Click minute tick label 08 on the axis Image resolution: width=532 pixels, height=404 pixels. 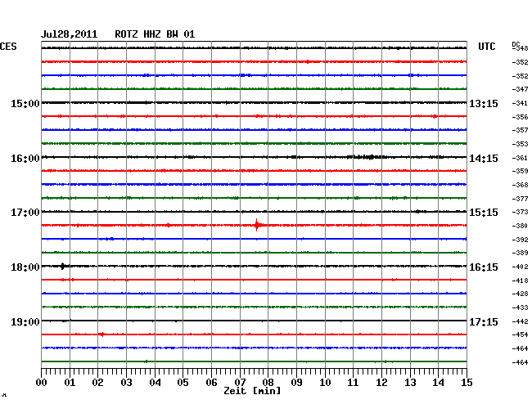point(268,383)
